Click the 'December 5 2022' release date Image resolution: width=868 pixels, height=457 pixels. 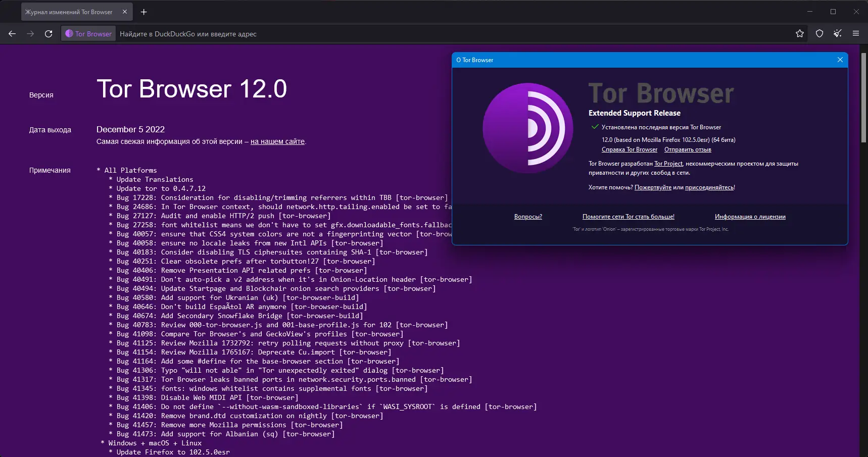click(x=130, y=129)
